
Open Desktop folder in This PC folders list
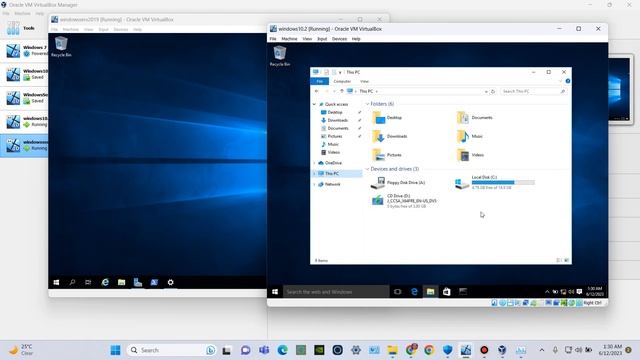387,118
